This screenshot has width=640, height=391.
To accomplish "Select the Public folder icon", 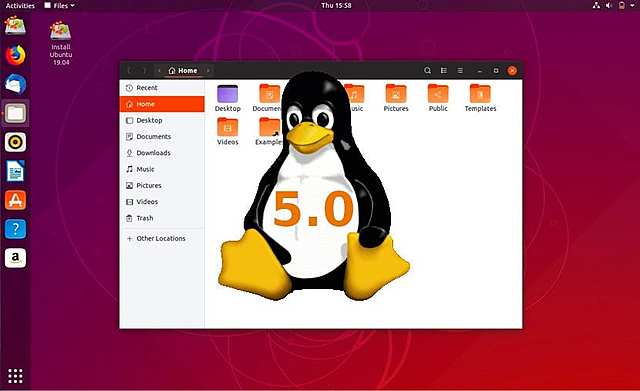I will pyautogui.click(x=438, y=98).
